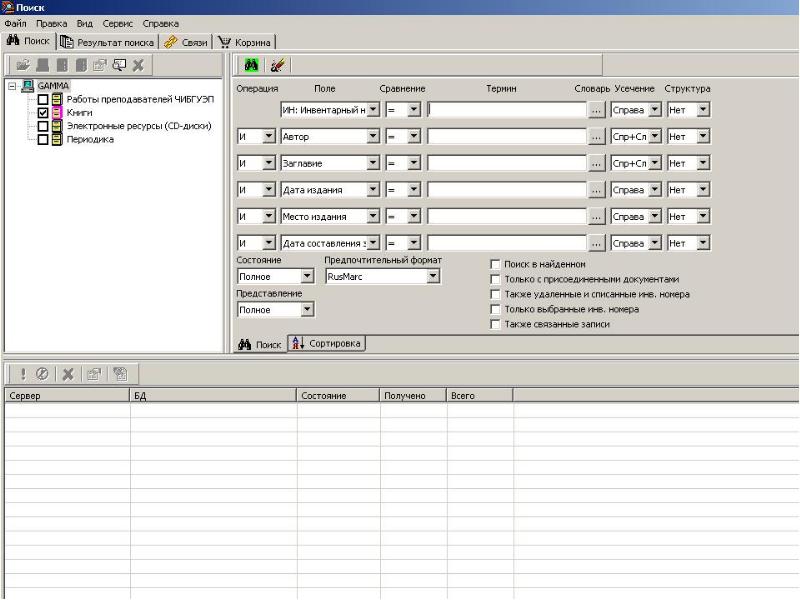Click the БД column header
The height and width of the screenshot is (600, 800).
[x=213, y=395]
